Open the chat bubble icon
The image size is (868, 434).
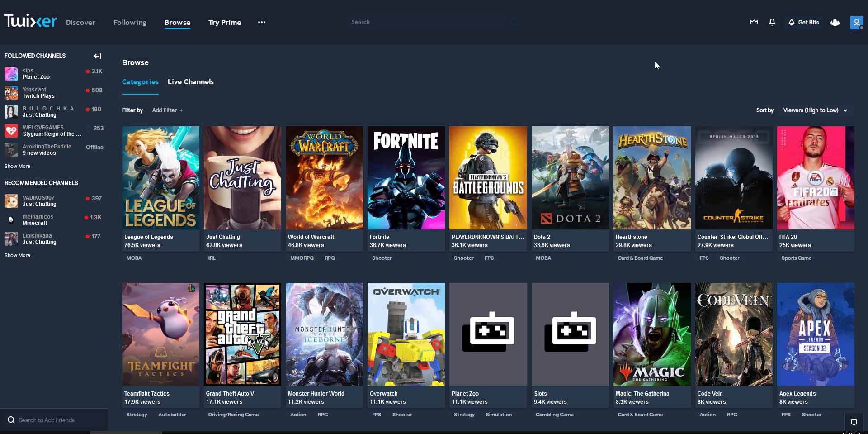tap(854, 422)
